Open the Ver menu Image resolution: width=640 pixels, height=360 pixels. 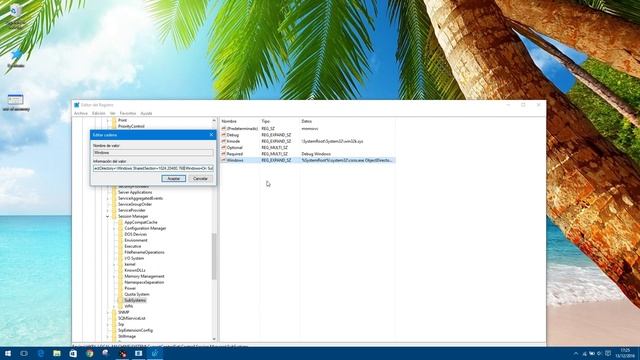(x=113, y=113)
